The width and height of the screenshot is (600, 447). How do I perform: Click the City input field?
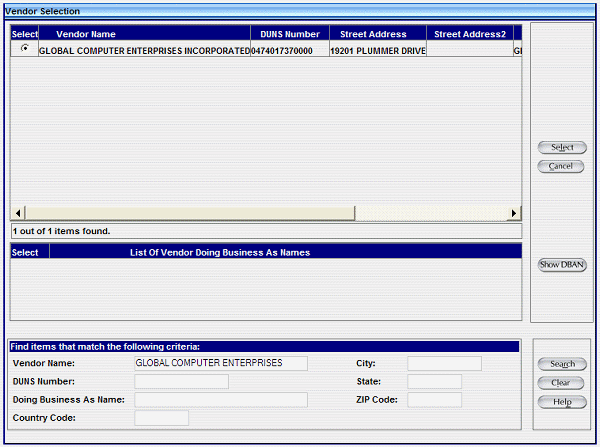(444, 363)
